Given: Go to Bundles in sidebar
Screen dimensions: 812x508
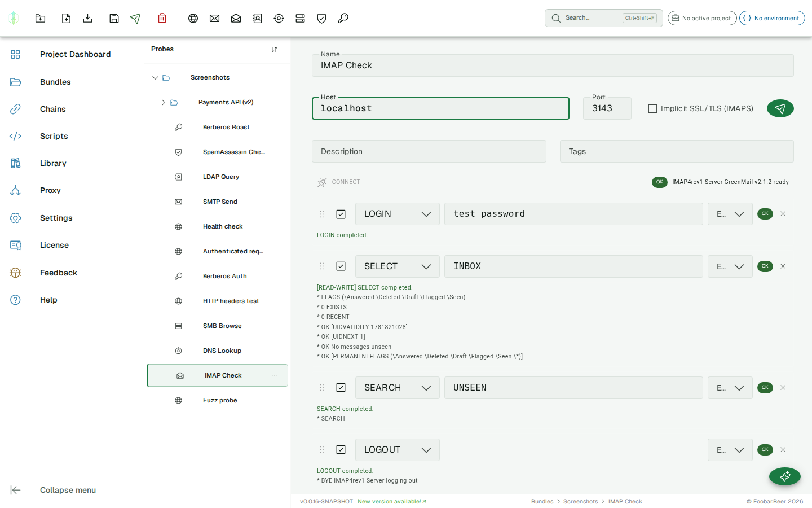Looking at the screenshot, I should point(72,82).
